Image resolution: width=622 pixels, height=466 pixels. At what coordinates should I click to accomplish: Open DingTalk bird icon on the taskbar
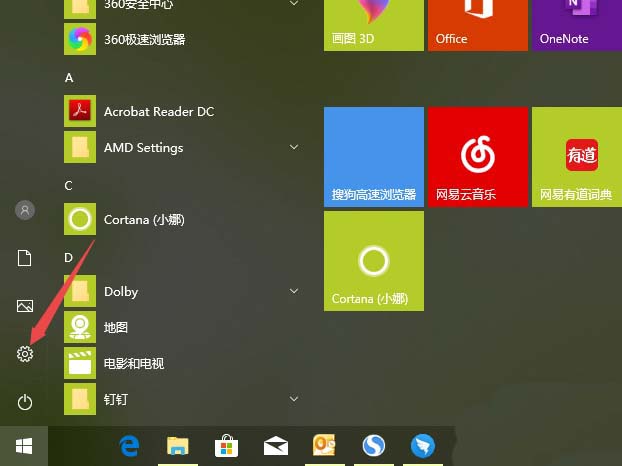423,446
